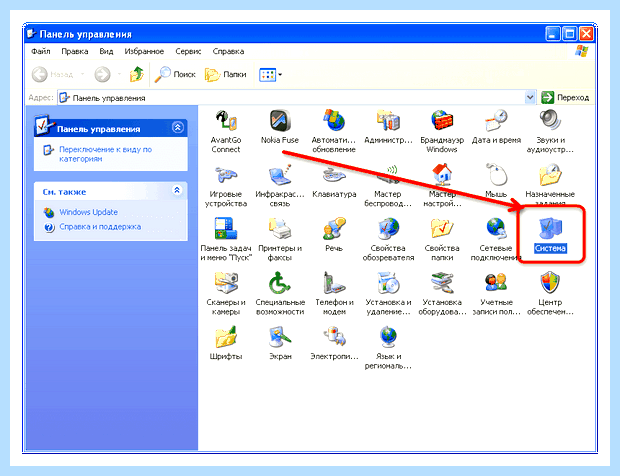
Task: Open the Вид menu
Action: click(x=106, y=51)
